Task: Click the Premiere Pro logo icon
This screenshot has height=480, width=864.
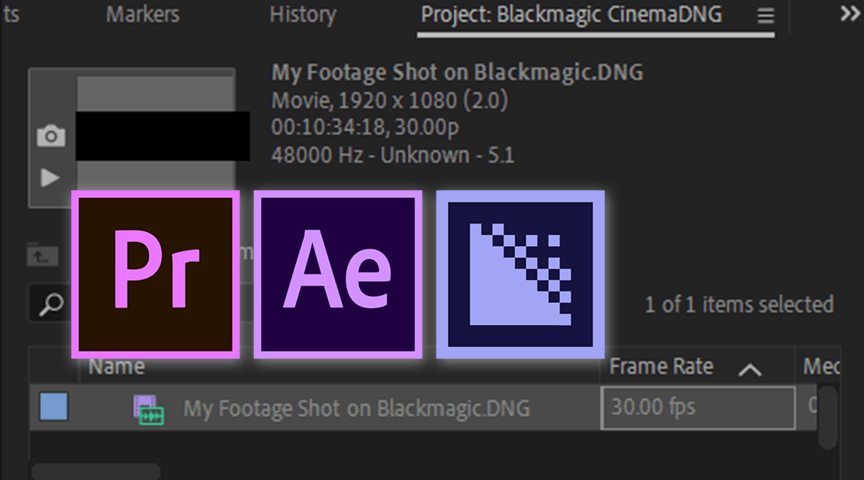Action: click(x=155, y=274)
